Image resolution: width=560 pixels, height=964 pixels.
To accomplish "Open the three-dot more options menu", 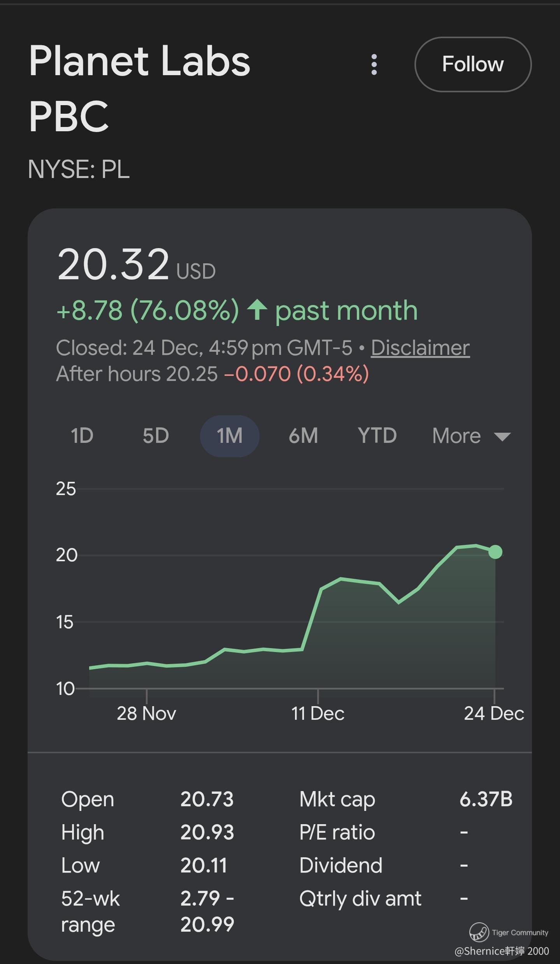I will [x=374, y=64].
